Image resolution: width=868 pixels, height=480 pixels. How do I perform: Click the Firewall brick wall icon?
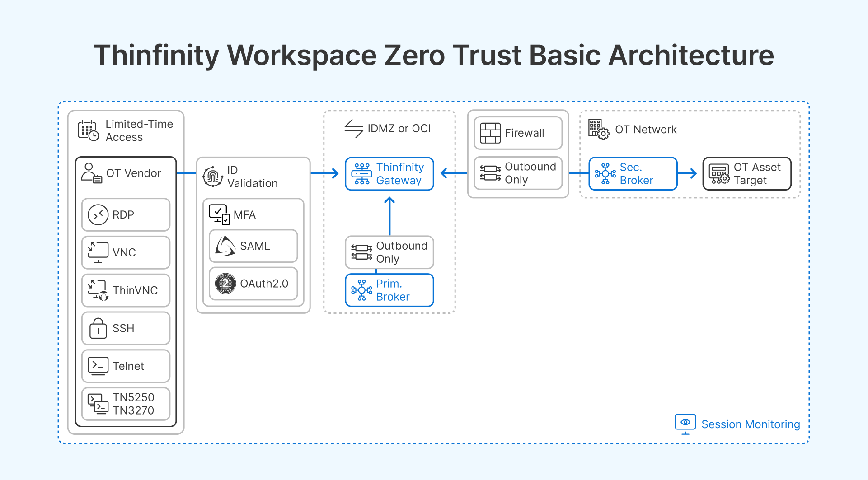490,133
